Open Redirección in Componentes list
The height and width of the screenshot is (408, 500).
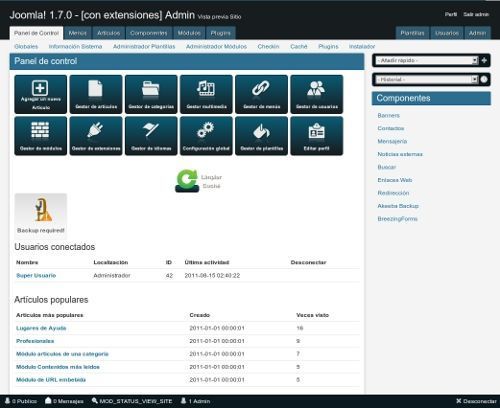pyautogui.click(x=393, y=193)
